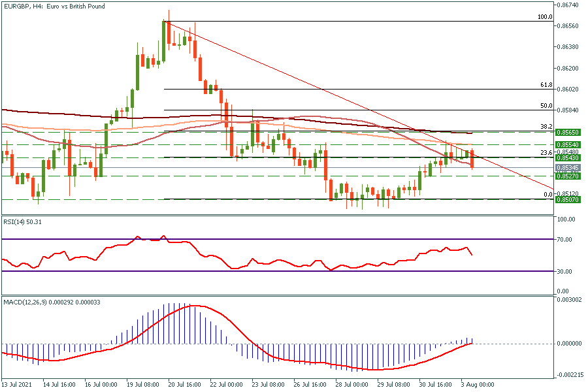Click the 0.86740 value on price axis

pyautogui.click(x=568, y=5)
